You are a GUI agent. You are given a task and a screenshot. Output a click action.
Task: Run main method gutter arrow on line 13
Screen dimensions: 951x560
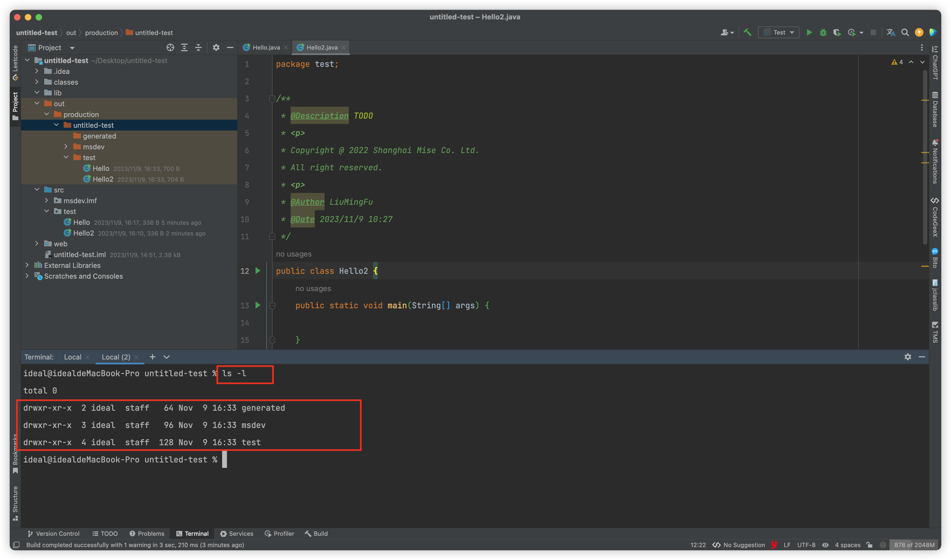[x=258, y=305]
